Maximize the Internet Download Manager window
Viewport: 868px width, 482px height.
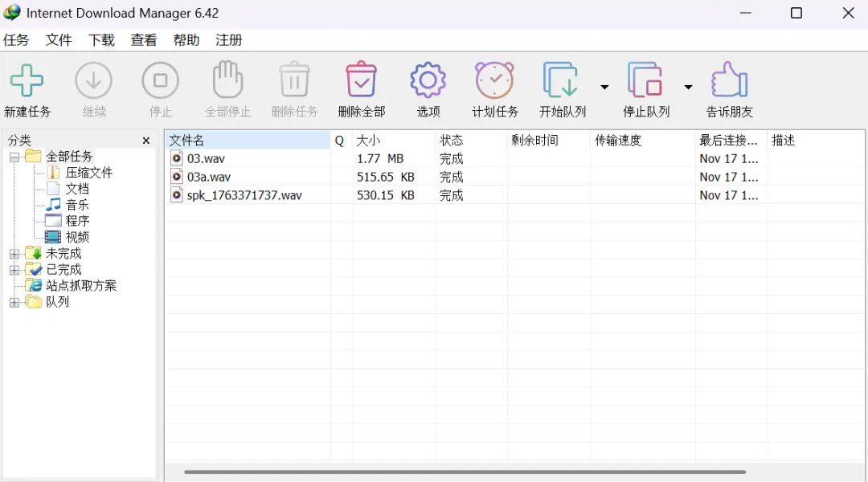(796, 13)
